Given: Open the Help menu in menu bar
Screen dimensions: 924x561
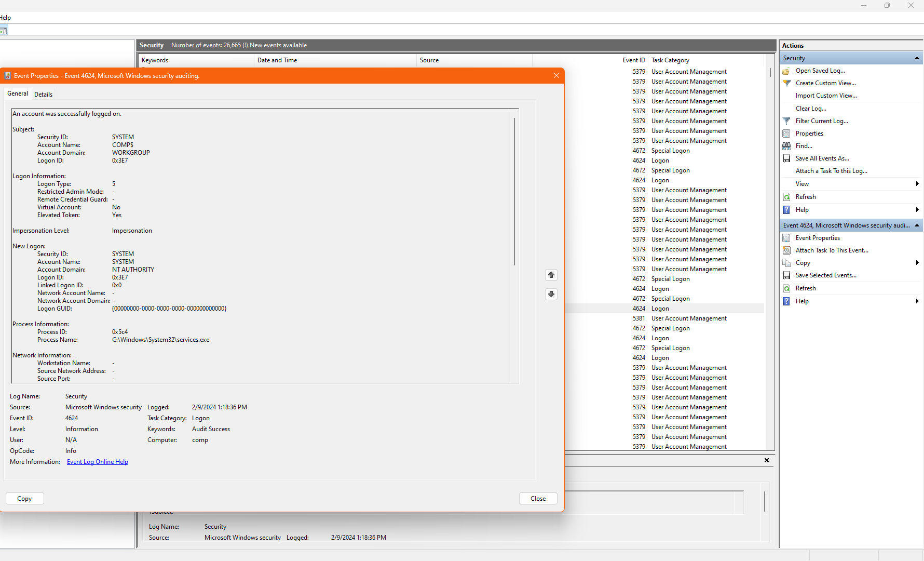Looking at the screenshot, I should tap(5, 18).
